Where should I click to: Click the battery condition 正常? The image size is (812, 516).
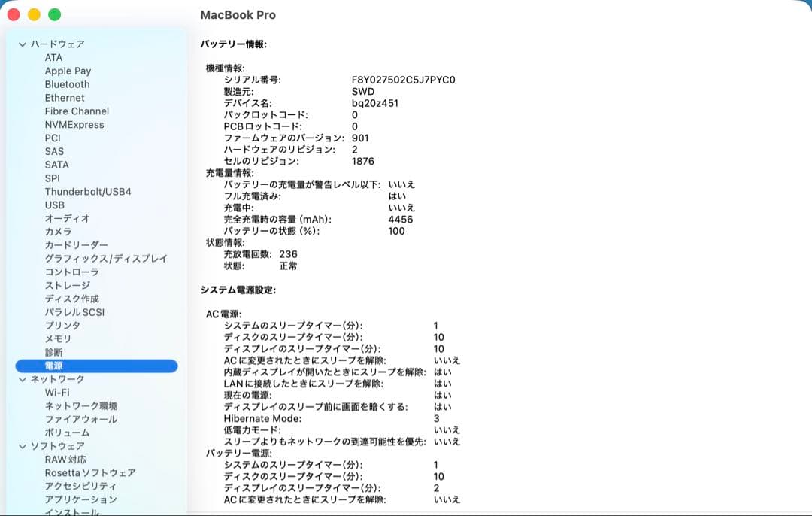289,266
